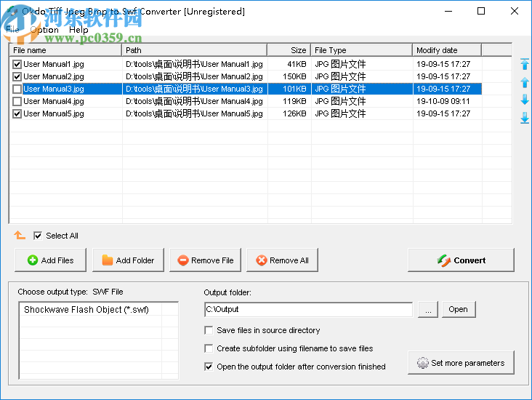Start conversion with the Convert button
This screenshot has width=532, height=400.
click(461, 260)
